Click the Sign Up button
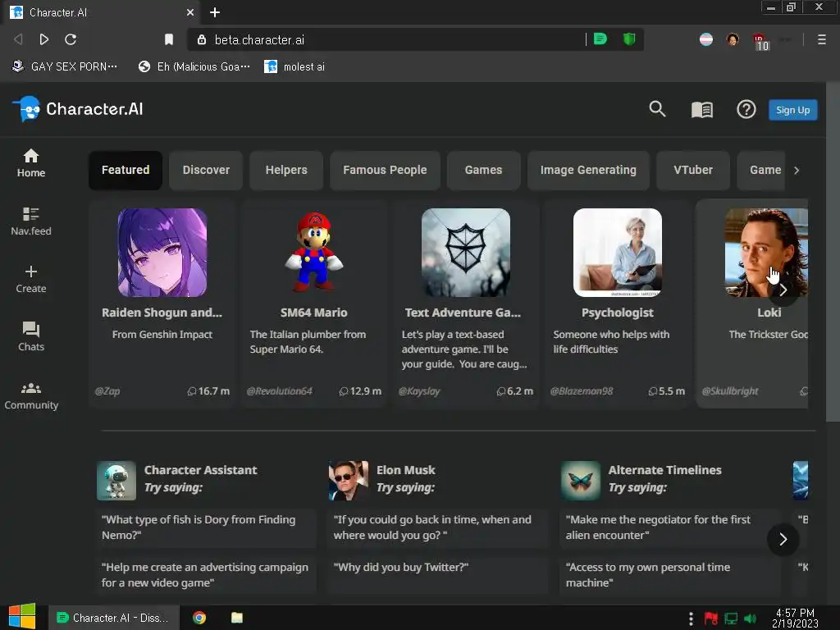This screenshot has width=840, height=630. tap(793, 110)
